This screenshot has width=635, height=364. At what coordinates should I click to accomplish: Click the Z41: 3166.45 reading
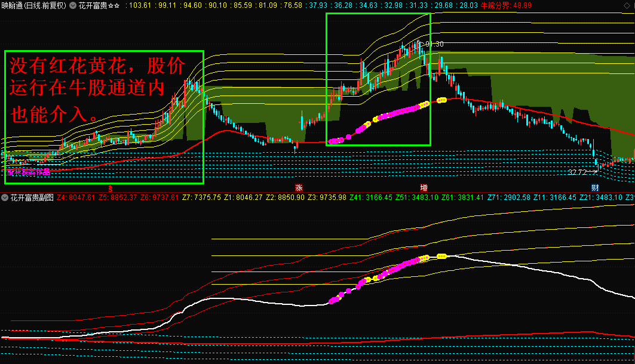pyautogui.click(x=371, y=198)
